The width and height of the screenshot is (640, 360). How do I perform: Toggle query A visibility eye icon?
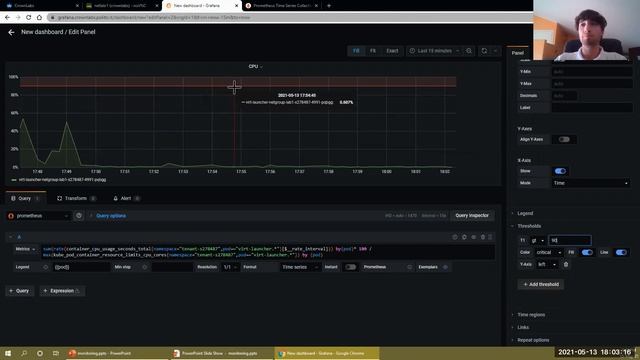click(473, 237)
